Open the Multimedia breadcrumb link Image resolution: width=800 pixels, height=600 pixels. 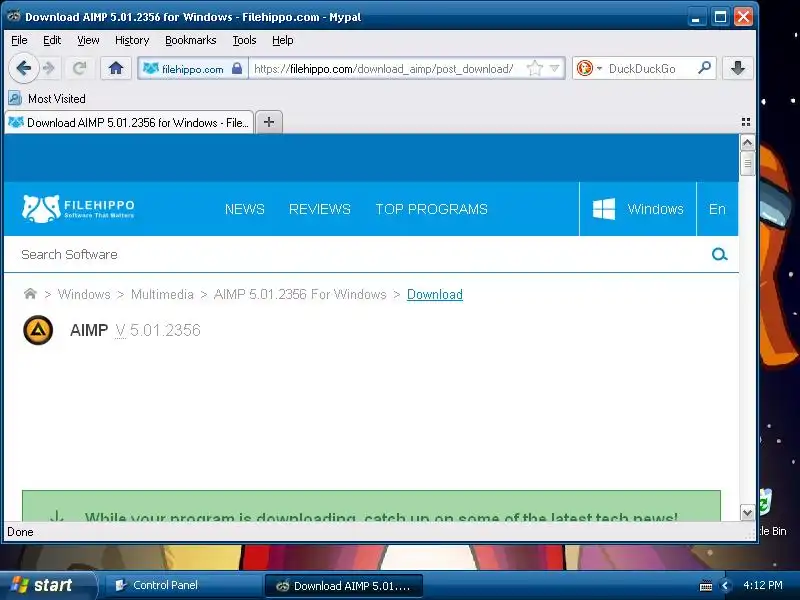162,294
